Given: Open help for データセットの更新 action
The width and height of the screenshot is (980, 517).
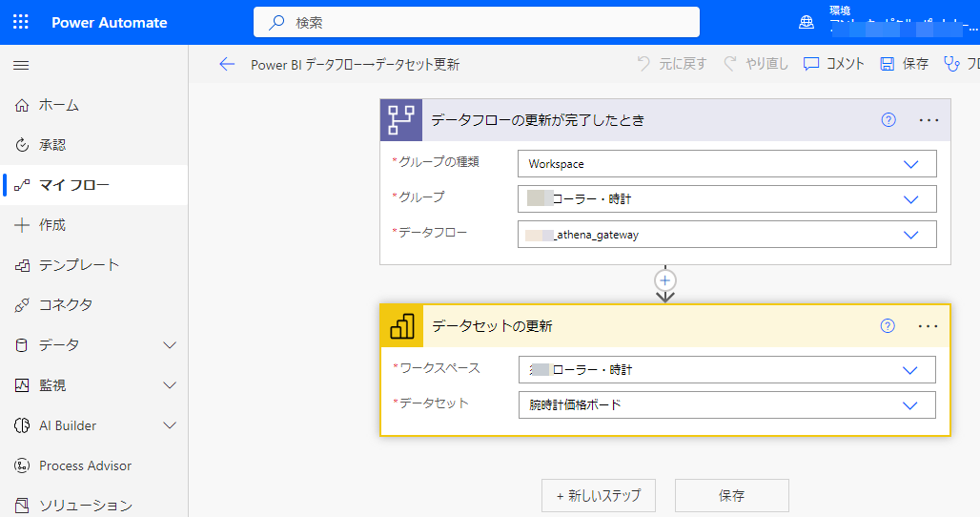Looking at the screenshot, I should pyautogui.click(x=888, y=325).
